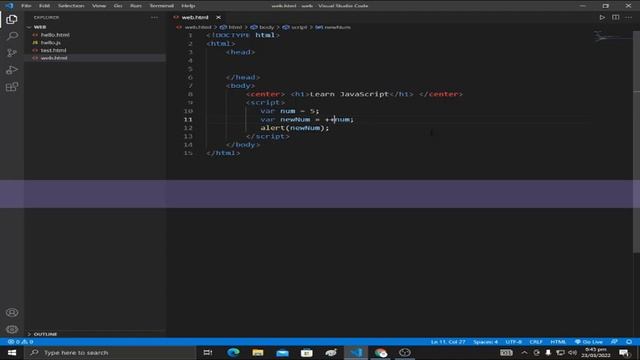Switch to Chrome on the taskbar
This screenshot has height=360, width=640.
pyautogui.click(x=380, y=353)
